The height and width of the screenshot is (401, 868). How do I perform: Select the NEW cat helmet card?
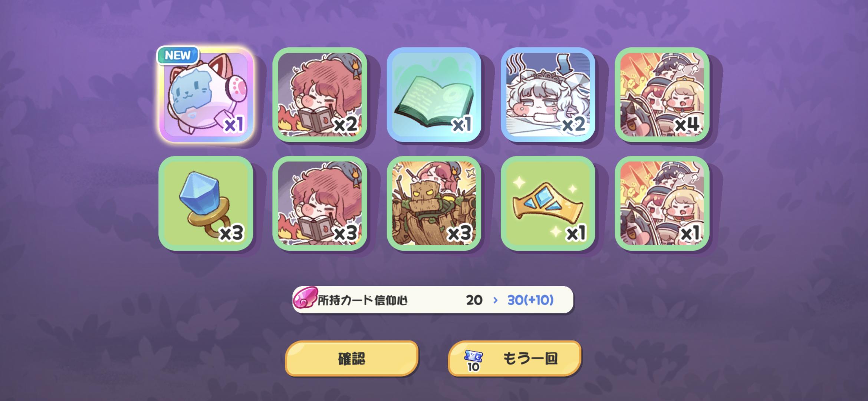pos(206,95)
